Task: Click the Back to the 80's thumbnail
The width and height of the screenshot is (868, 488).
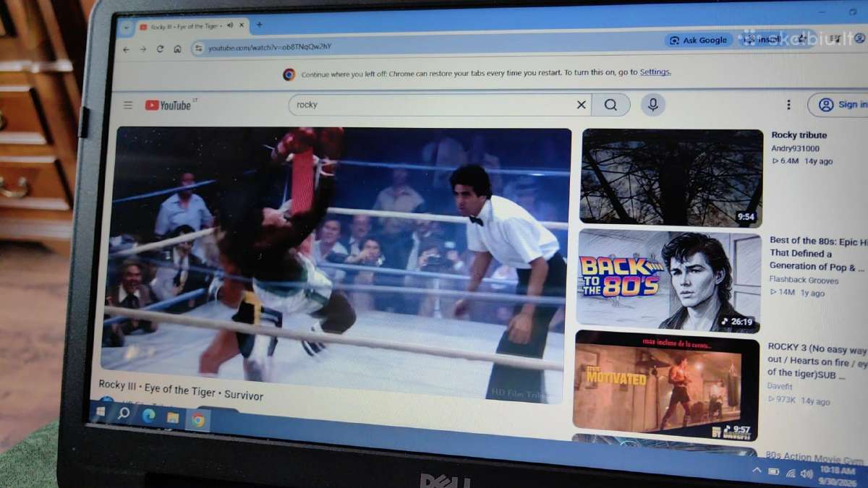Action: click(x=668, y=280)
